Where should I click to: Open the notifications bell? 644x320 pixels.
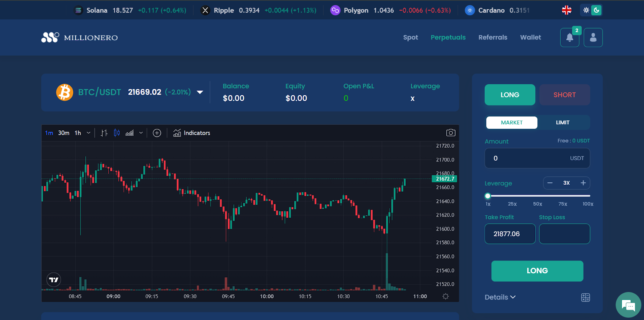[570, 37]
